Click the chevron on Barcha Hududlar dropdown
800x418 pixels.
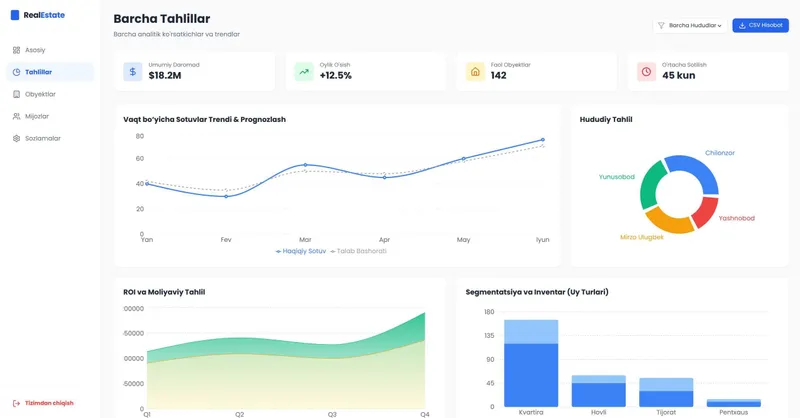pos(719,26)
